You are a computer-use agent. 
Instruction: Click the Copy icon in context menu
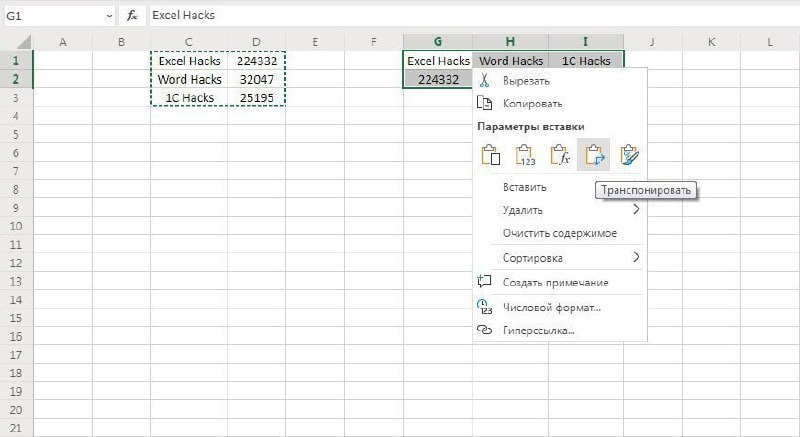[x=484, y=103]
